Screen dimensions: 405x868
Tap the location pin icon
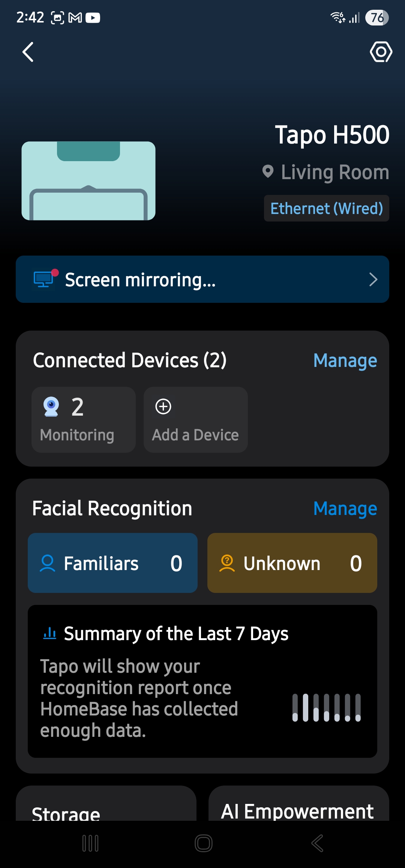click(268, 172)
